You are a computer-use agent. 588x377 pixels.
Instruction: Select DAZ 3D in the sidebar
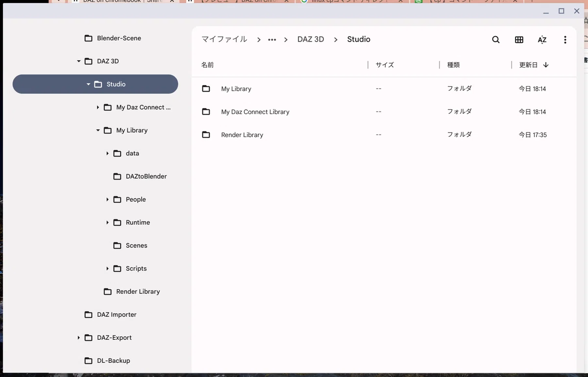click(x=108, y=61)
